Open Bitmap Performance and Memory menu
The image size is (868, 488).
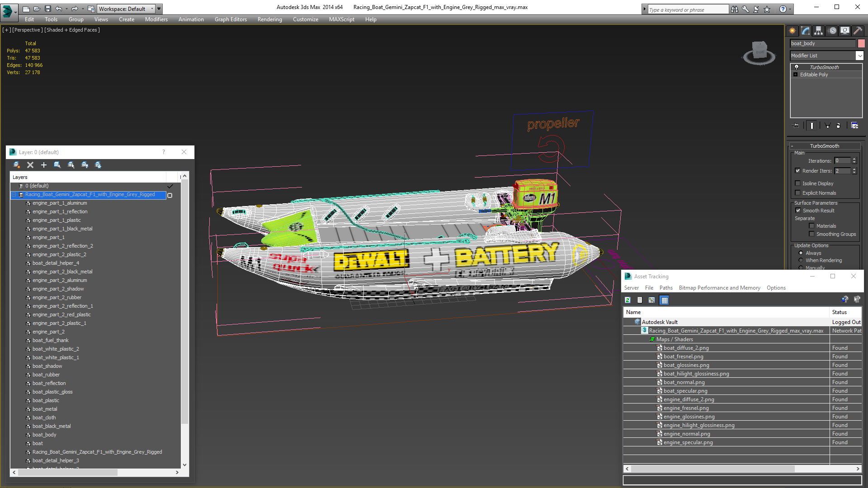coord(719,288)
